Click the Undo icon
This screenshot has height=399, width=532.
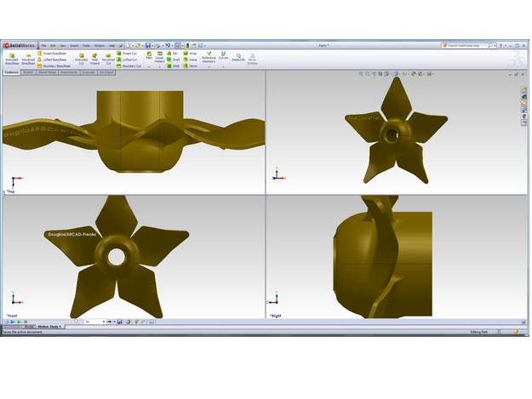[168, 45]
